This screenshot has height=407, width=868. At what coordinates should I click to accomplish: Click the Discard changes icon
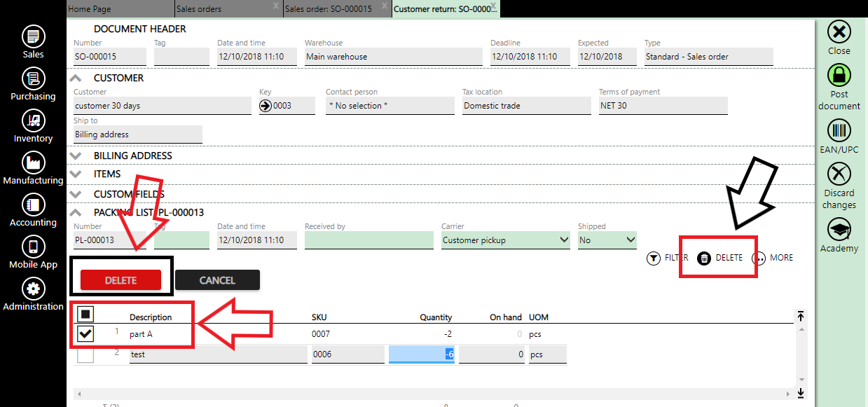[x=839, y=174]
